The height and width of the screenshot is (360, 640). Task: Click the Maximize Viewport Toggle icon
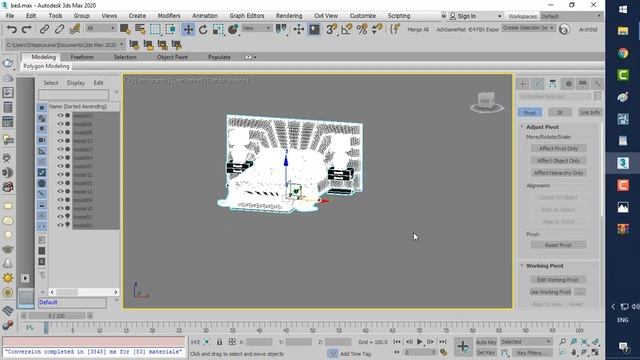pyautogui.click(x=596, y=352)
